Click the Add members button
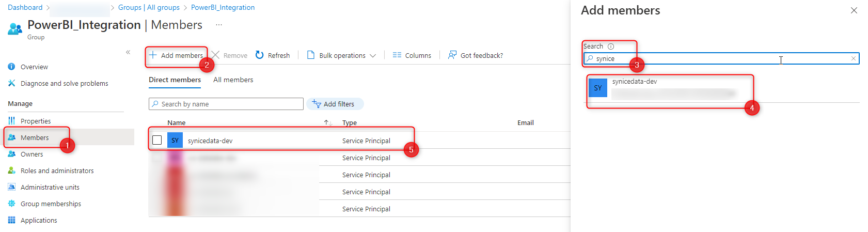The height and width of the screenshot is (232, 868). click(x=176, y=55)
